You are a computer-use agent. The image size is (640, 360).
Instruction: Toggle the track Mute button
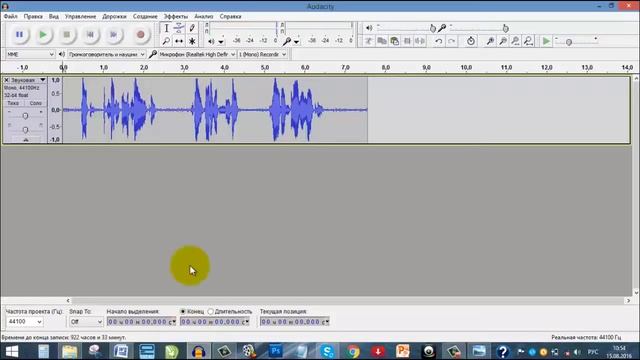pyautogui.click(x=13, y=103)
